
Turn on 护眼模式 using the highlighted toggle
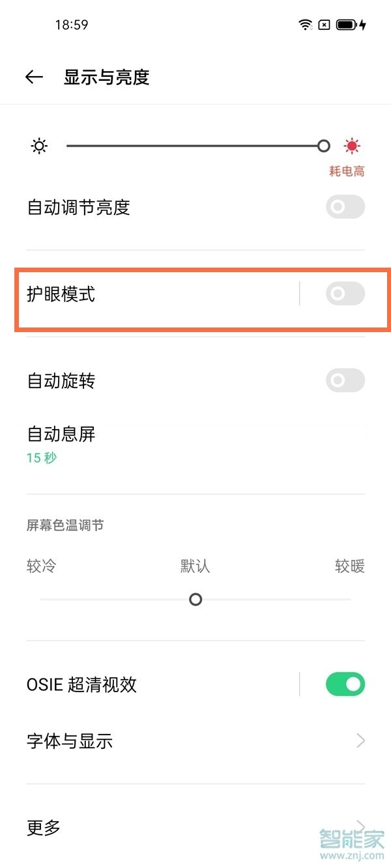pos(344,294)
